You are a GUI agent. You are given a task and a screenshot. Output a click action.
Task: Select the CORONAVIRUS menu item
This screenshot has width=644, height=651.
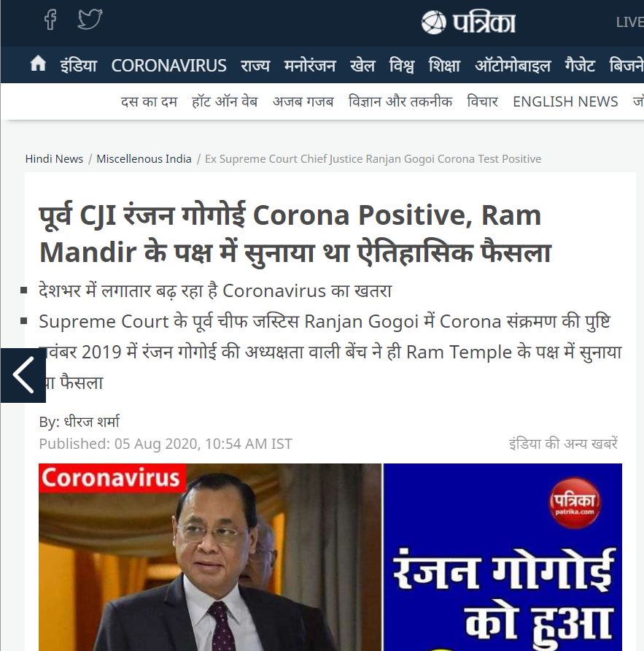point(168,66)
